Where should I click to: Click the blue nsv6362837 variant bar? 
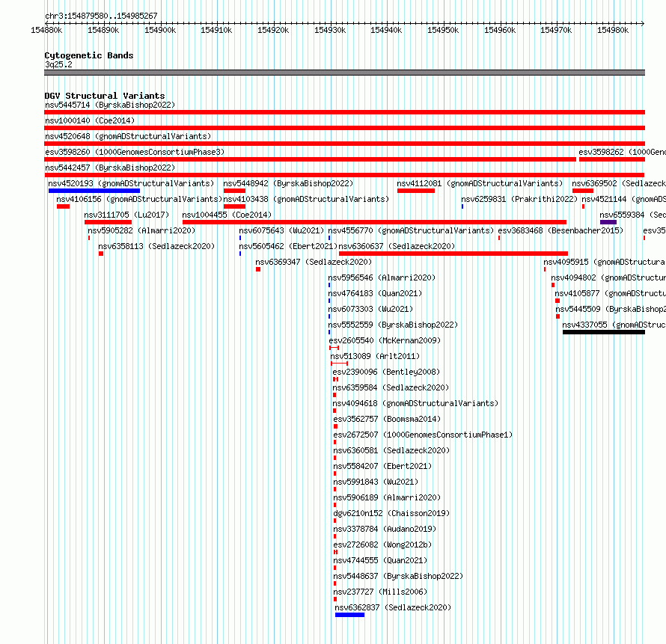(x=349, y=615)
